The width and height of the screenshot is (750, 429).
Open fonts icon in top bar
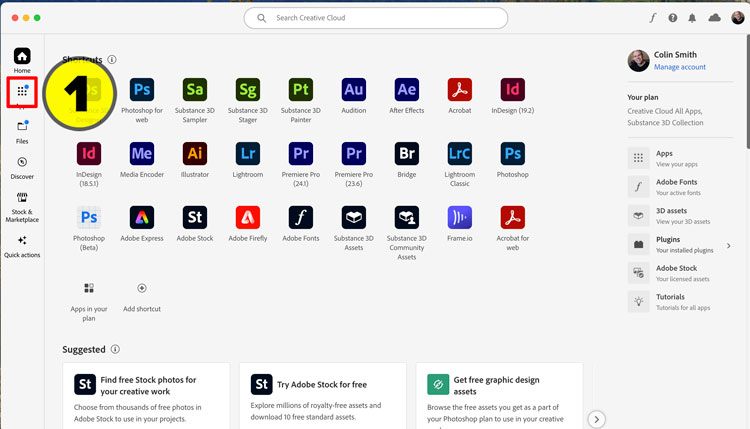click(652, 18)
